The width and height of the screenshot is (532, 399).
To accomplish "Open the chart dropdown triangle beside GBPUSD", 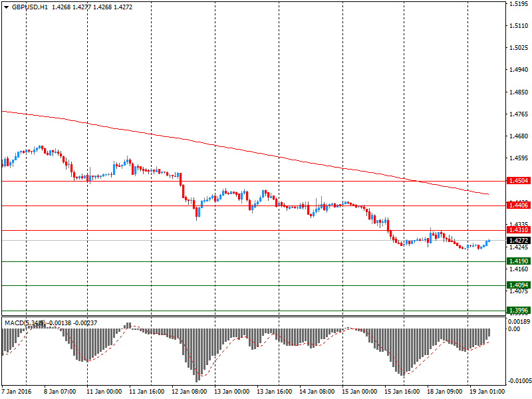I will (6, 7).
